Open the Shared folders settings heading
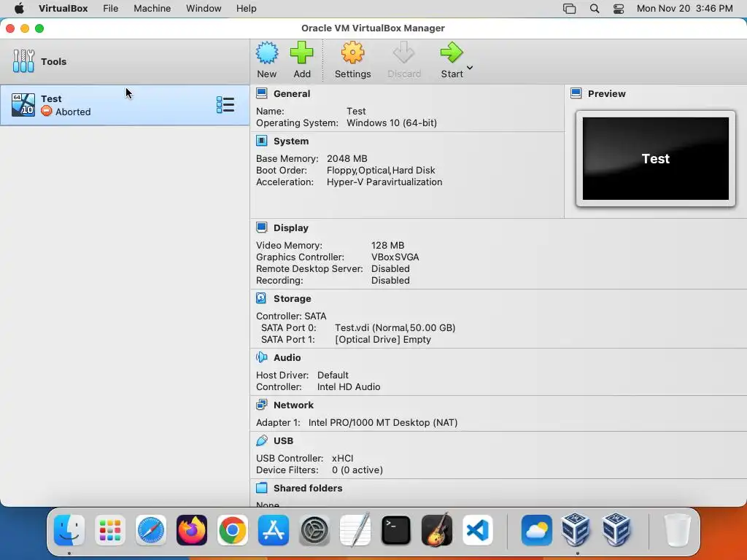The image size is (747, 560). [308, 488]
